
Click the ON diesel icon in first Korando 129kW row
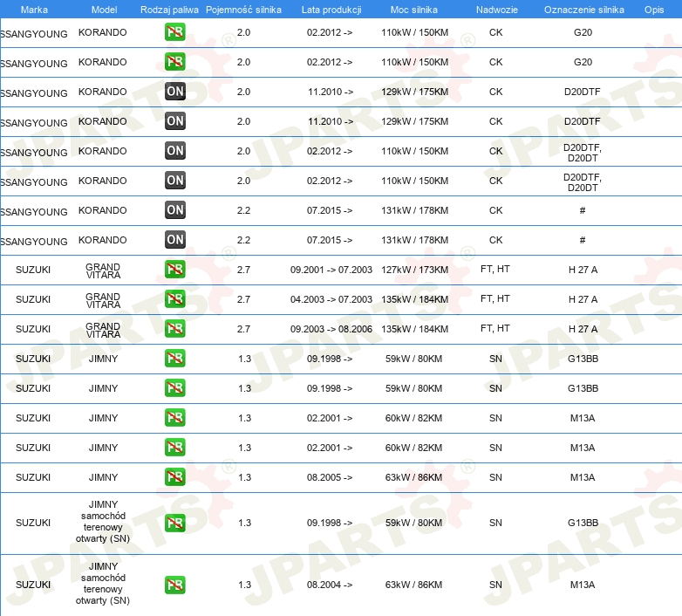click(x=175, y=92)
